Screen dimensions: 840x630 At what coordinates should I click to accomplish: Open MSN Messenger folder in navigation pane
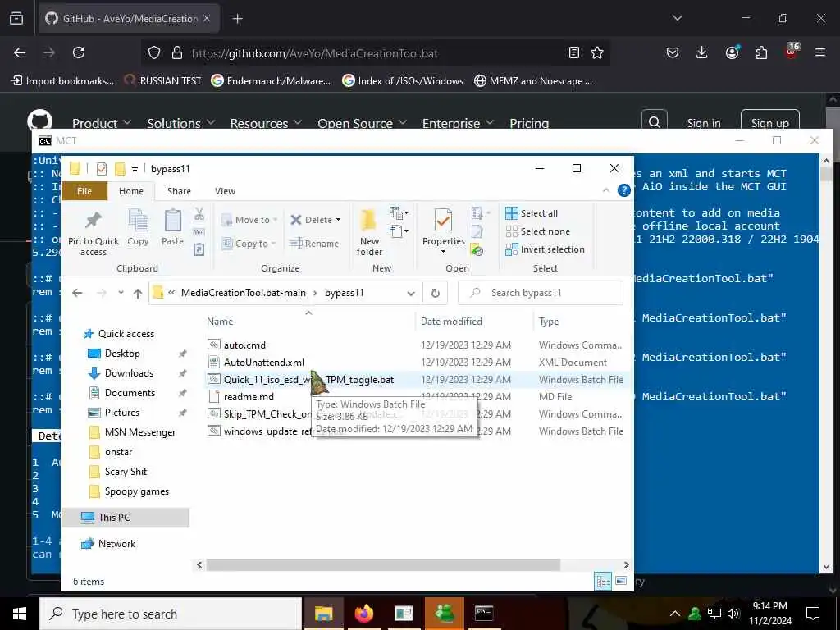point(139,432)
